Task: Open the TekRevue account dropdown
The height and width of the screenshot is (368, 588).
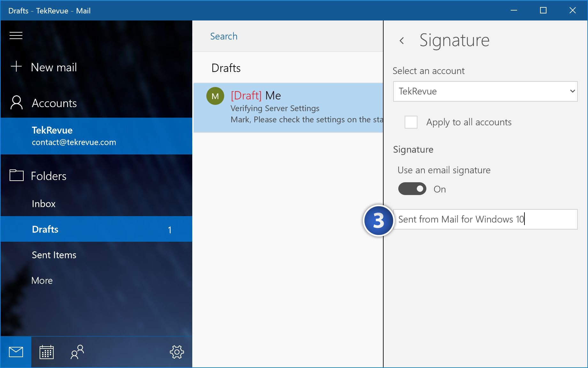Action: pyautogui.click(x=485, y=91)
